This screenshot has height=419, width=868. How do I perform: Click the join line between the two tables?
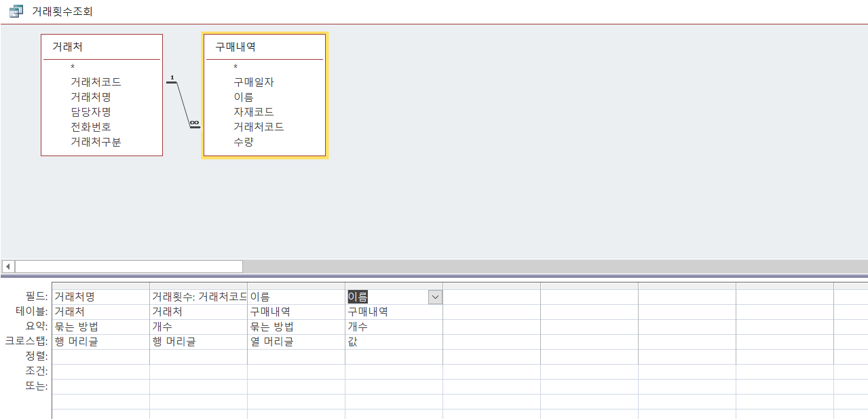pyautogui.click(x=183, y=104)
